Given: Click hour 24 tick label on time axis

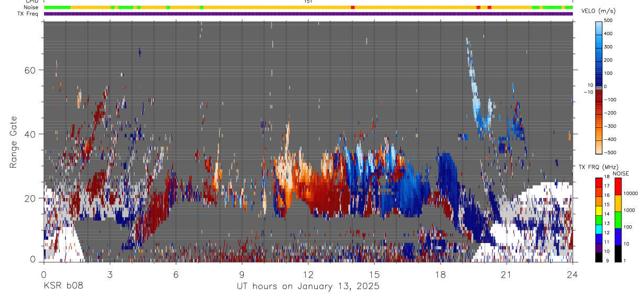Looking at the screenshot, I should point(572,274).
